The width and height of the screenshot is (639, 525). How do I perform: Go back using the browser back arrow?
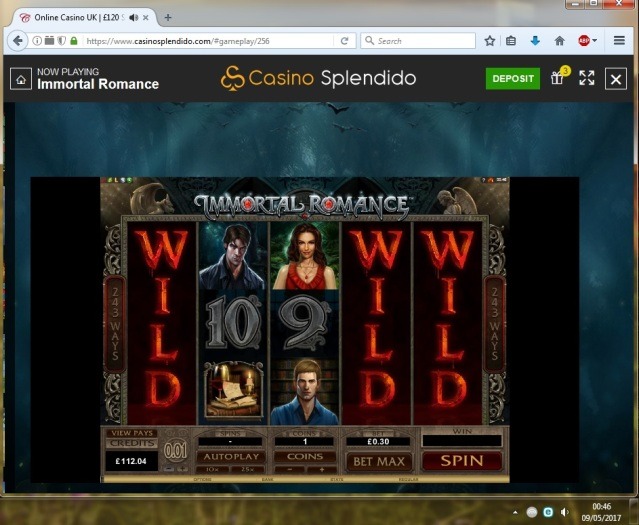[x=18, y=41]
